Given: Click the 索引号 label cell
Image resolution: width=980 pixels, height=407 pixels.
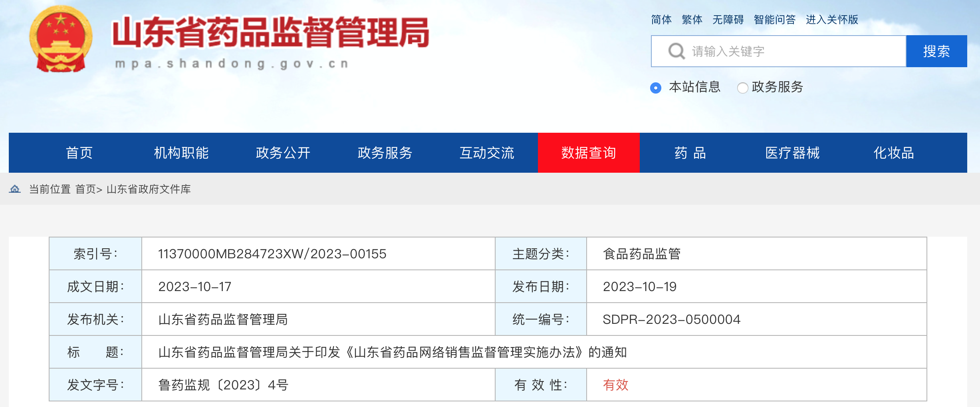Looking at the screenshot, I should point(95,254).
